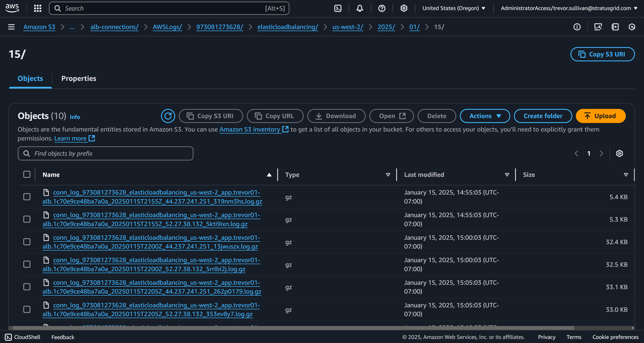Select all objects checkbox in header
Screen dimensions: 644x343
pyautogui.click(x=27, y=174)
